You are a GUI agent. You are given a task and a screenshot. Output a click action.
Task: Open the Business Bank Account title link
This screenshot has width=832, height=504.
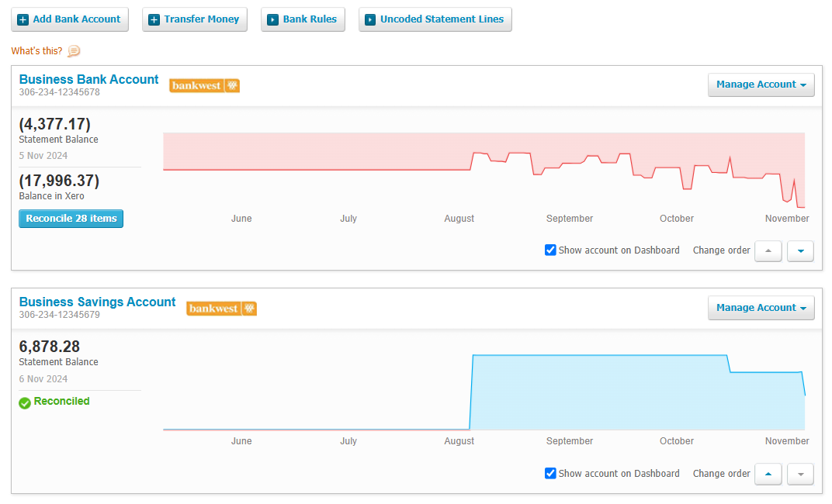88,80
